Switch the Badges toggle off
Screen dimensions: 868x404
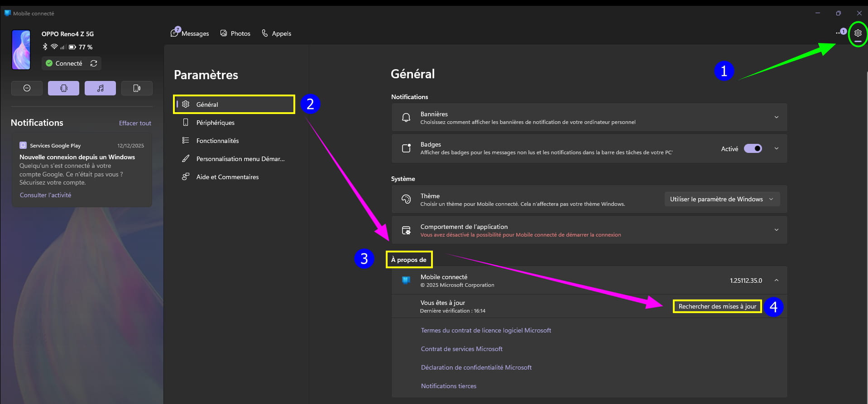pos(753,148)
